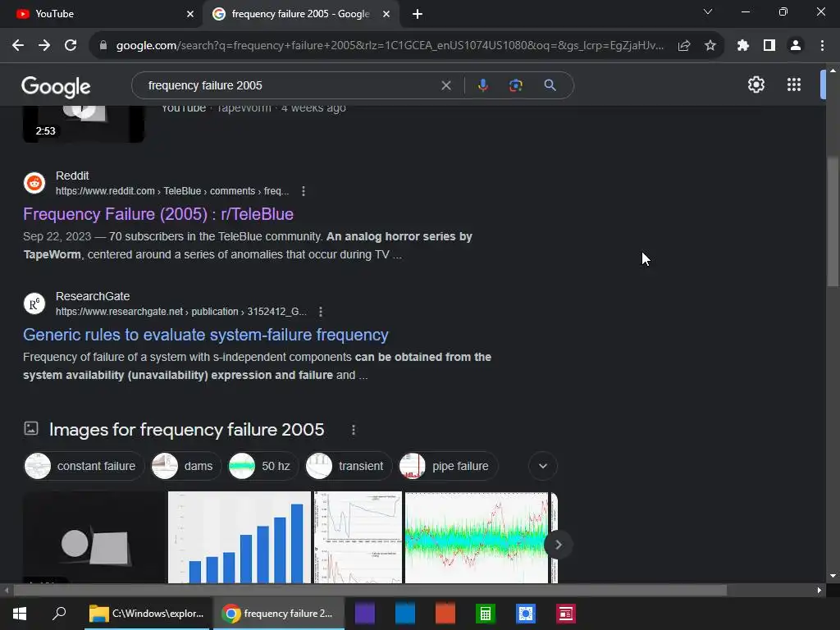Open the Chrome profile avatar
The height and width of the screenshot is (630, 840).
(796, 46)
